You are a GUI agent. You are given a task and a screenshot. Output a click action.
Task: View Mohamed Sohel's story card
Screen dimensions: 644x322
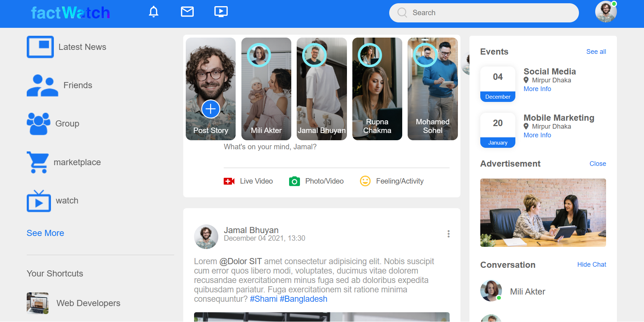click(433, 89)
